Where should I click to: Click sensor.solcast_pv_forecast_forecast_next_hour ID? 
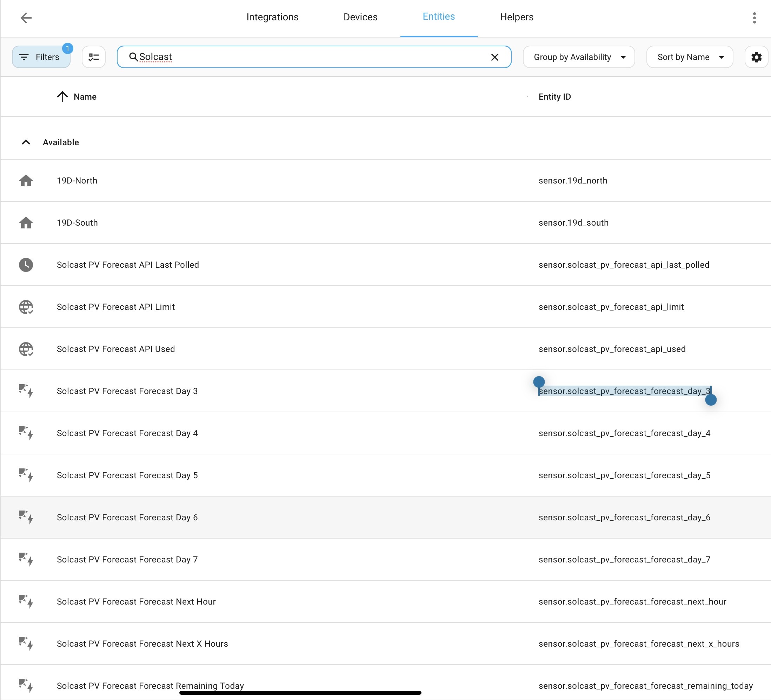(x=632, y=601)
